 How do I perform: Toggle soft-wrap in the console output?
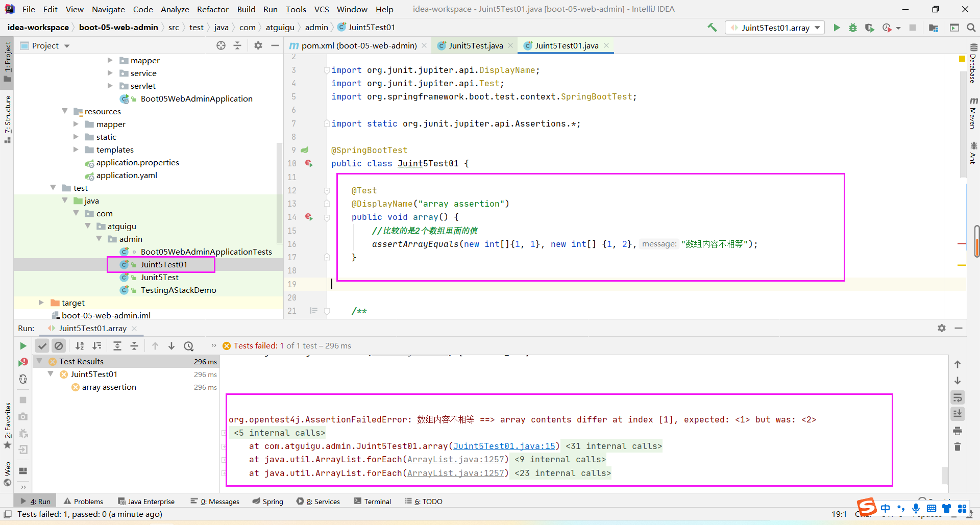tap(958, 397)
